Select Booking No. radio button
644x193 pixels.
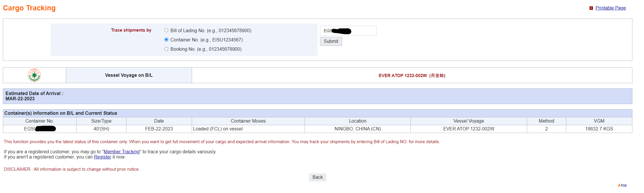point(166,49)
